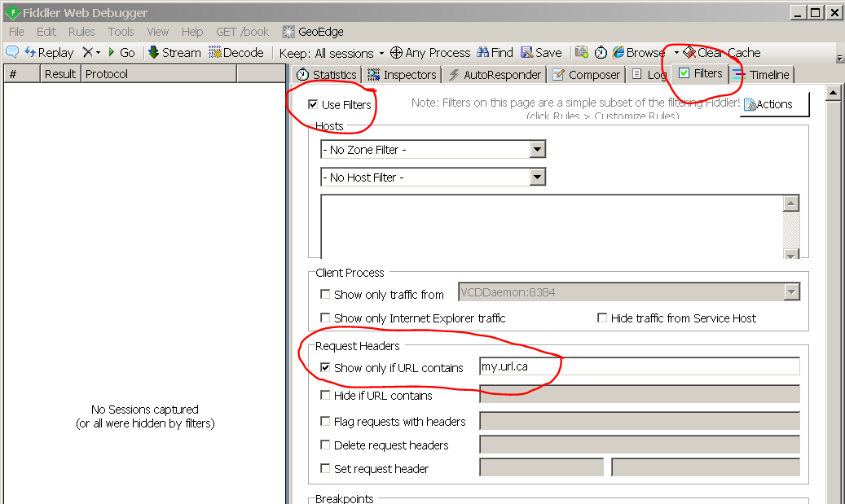Click Browse with the IE icon
Viewport: 845px width, 504px height.
[638, 52]
